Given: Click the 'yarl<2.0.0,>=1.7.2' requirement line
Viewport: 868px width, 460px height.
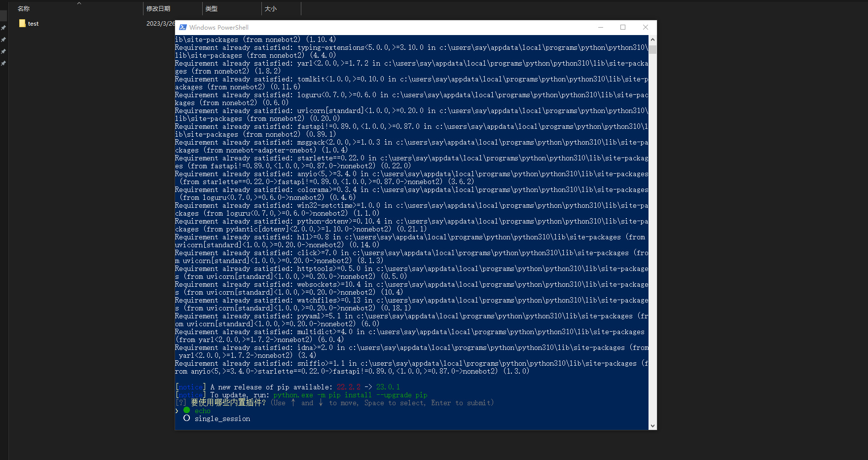Looking at the screenshot, I should pos(411,67).
